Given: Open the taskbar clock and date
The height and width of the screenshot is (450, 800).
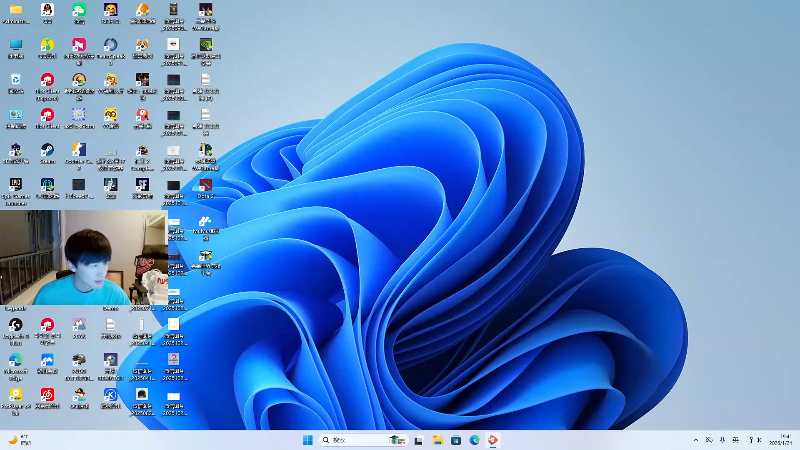Looking at the screenshot, I should 780,440.
